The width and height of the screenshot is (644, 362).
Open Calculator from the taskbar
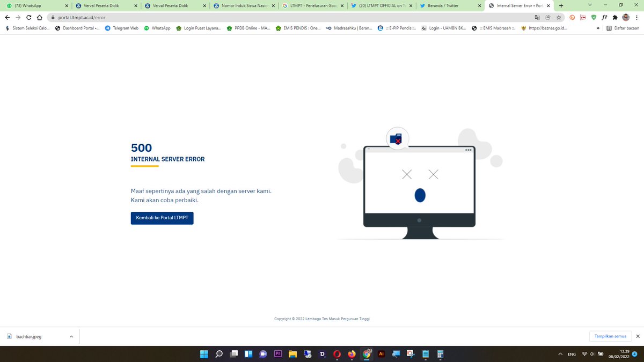pyautogui.click(x=441, y=354)
